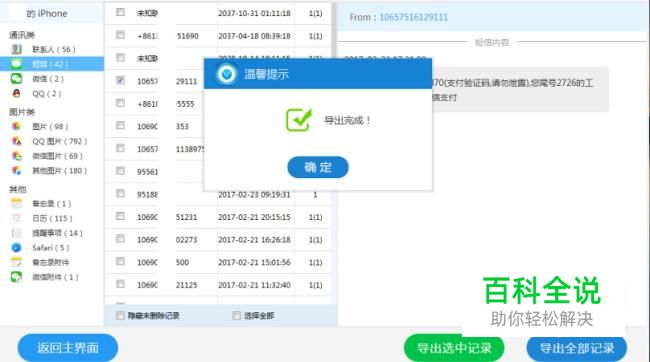
Task: Click the date 2017-02-23 09:19:31
Action: (254, 194)
